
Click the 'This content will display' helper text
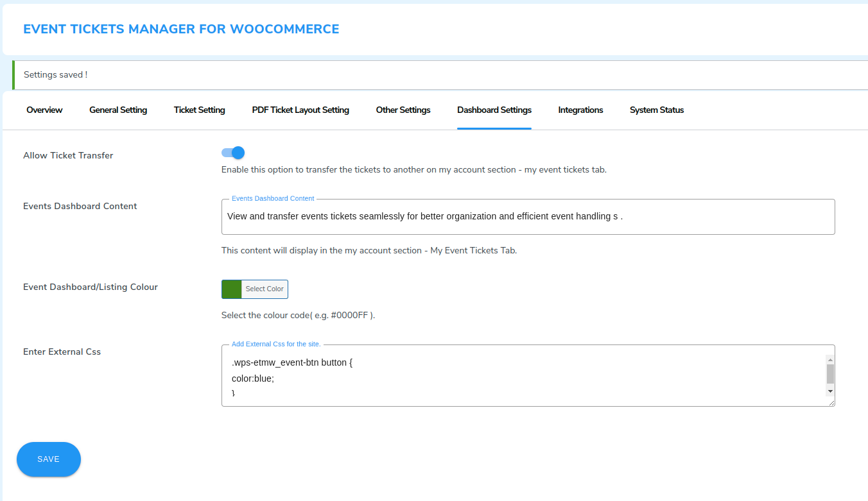[x=369, y=250]
